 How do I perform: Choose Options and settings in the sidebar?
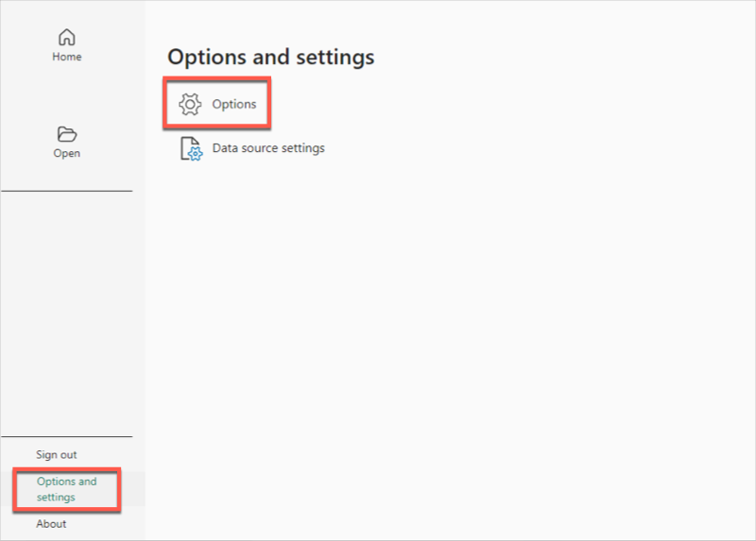coord(66,489)
